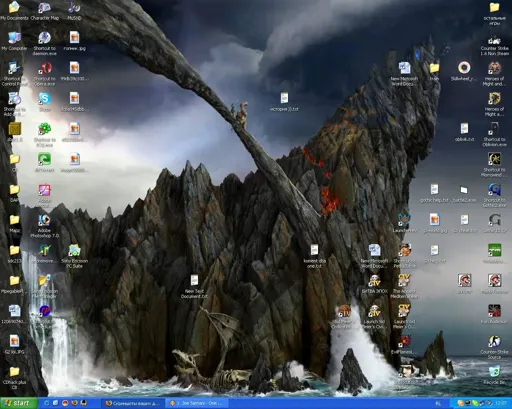
Task: Select the CDhack plus folder
Action: (x=14, y=377)
